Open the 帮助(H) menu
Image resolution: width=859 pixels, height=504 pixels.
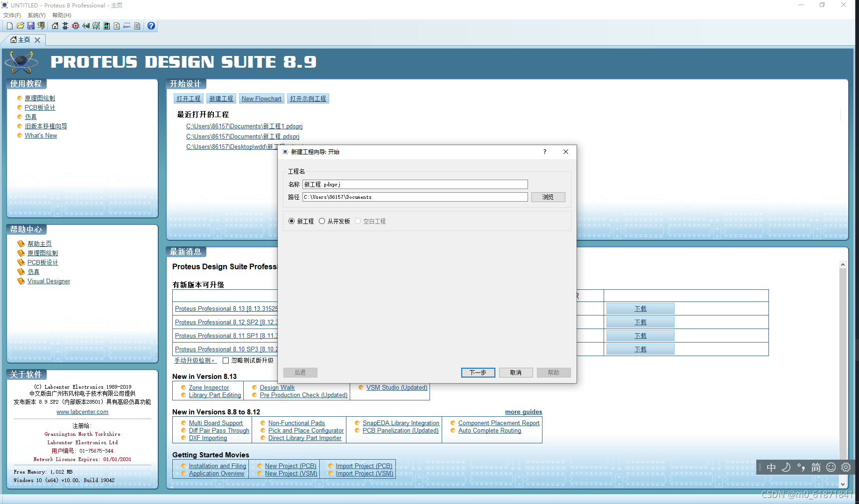[62, 15]
